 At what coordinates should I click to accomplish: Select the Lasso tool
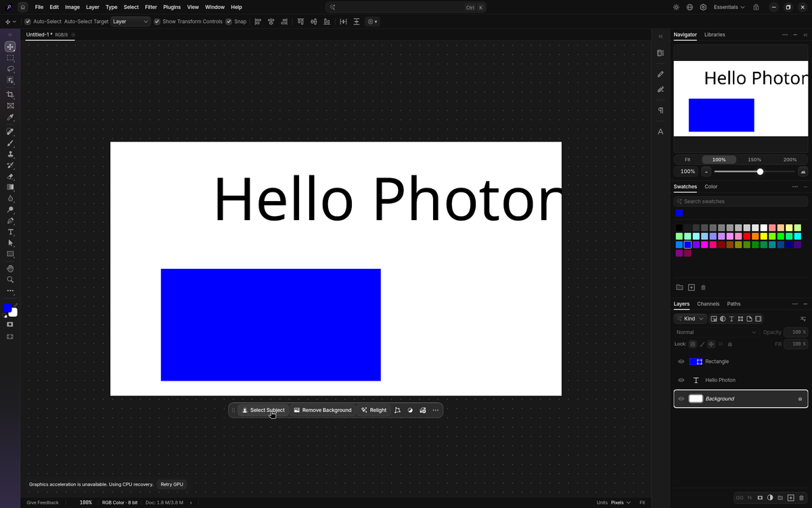10,69
